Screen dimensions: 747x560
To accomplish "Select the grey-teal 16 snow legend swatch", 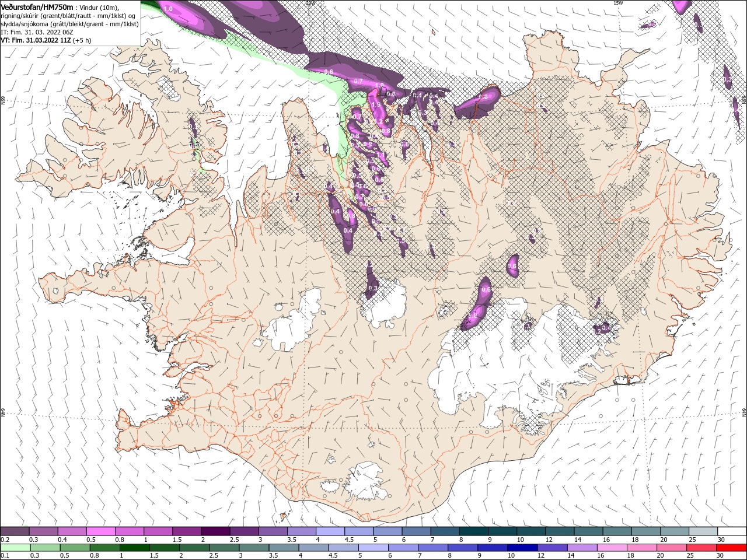I will (x=617, y=531).
